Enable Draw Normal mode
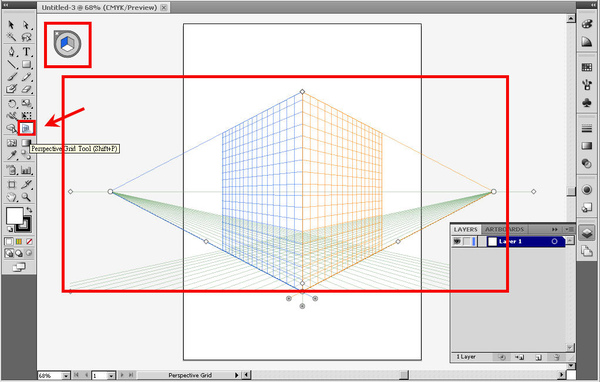Screen dimensions: 600x382 click(x=9, y=253)
